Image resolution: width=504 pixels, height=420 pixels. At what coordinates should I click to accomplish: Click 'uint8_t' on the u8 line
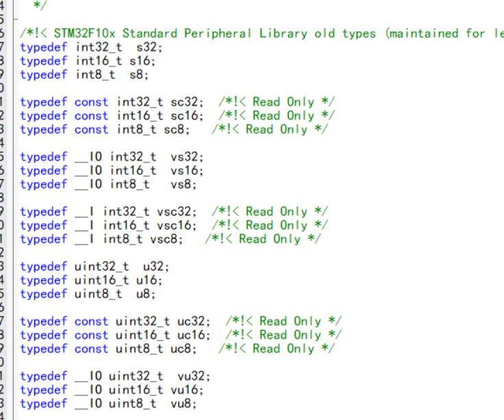tap(98, 294)
